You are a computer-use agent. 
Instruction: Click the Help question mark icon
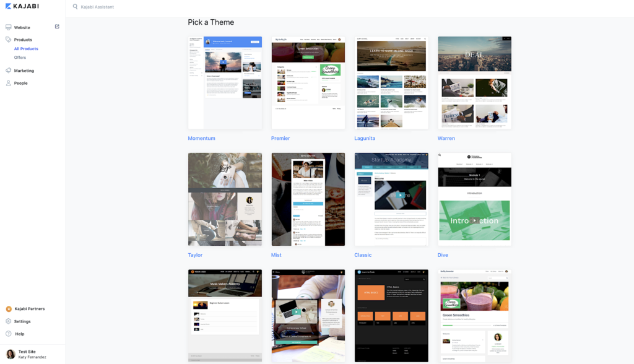(x=9, y=334)
